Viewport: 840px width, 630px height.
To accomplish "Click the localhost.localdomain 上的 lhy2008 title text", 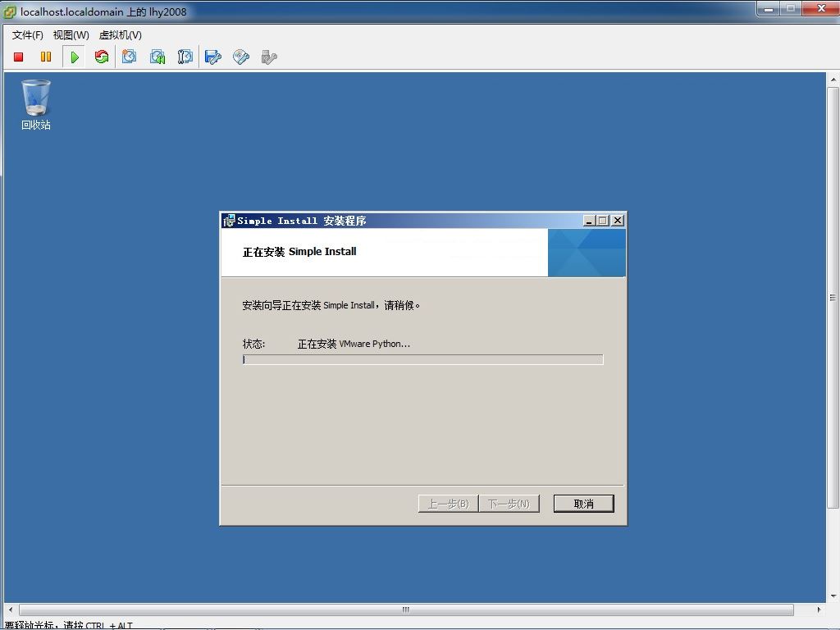I will pos(103,11).
